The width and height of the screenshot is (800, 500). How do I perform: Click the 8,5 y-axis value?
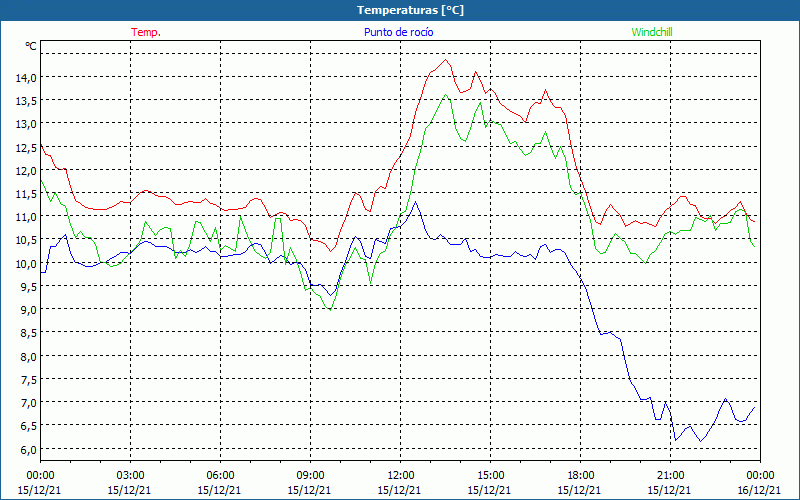coord(29,333)
